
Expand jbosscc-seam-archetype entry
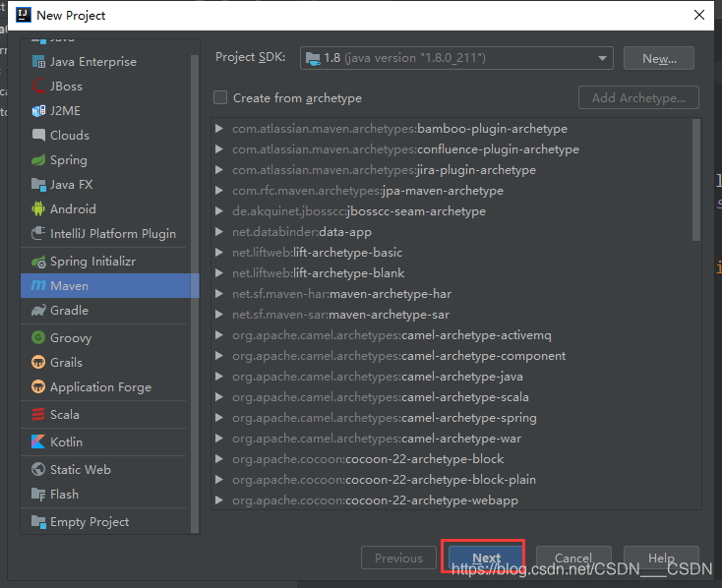(219, 211)
